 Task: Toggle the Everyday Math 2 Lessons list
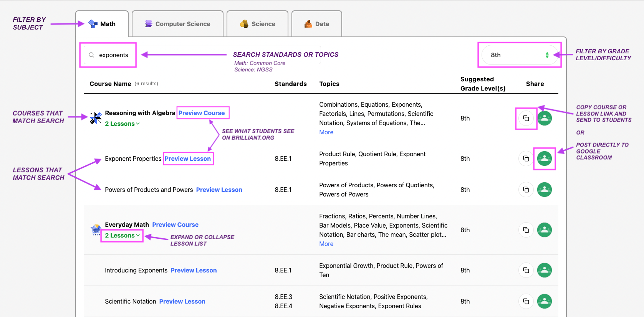122,236
